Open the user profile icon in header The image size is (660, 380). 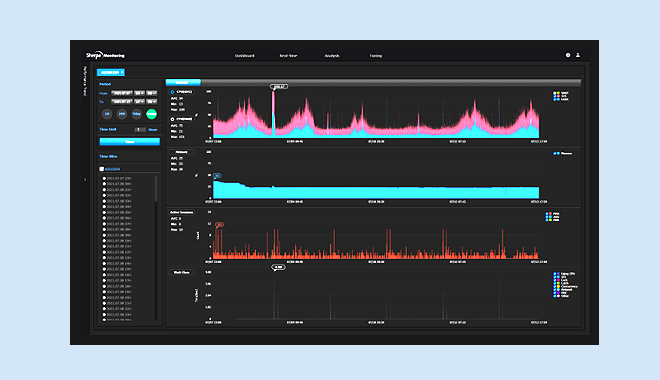[x=578, y=55]
